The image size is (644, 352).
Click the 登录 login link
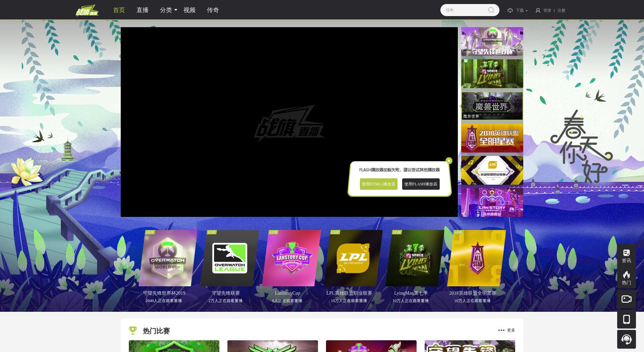pyautogui.click(x=547, y=10)
